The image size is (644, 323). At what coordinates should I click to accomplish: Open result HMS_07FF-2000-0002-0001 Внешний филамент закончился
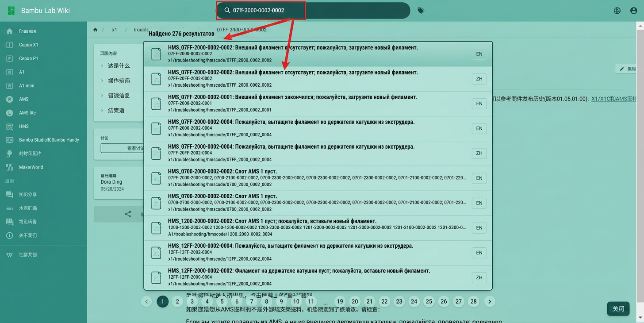tap(318, 104)
